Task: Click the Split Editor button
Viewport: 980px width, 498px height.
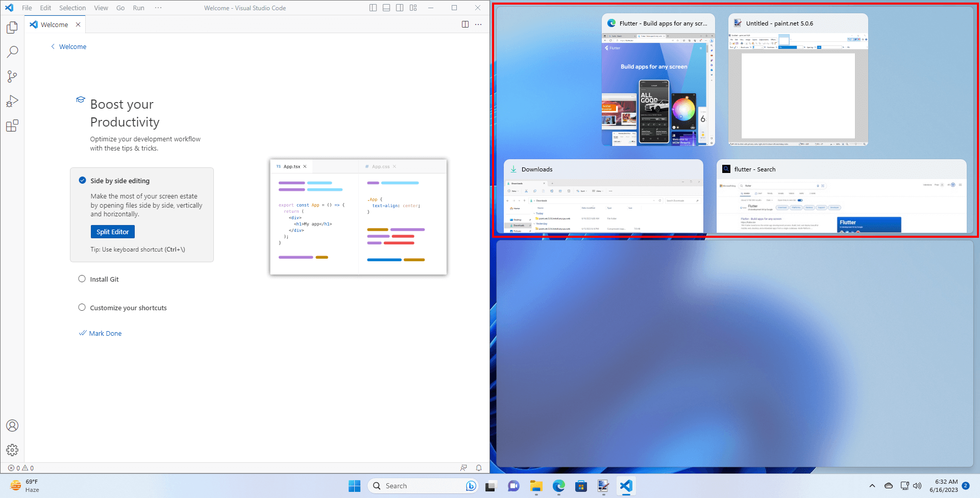Action: pos(113,232)
